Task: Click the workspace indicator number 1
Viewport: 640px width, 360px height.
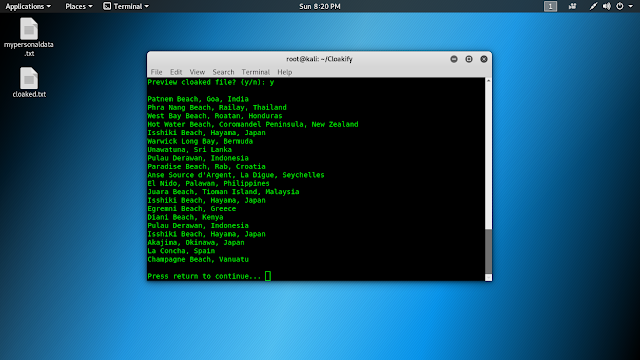Action: coord(550,6)
